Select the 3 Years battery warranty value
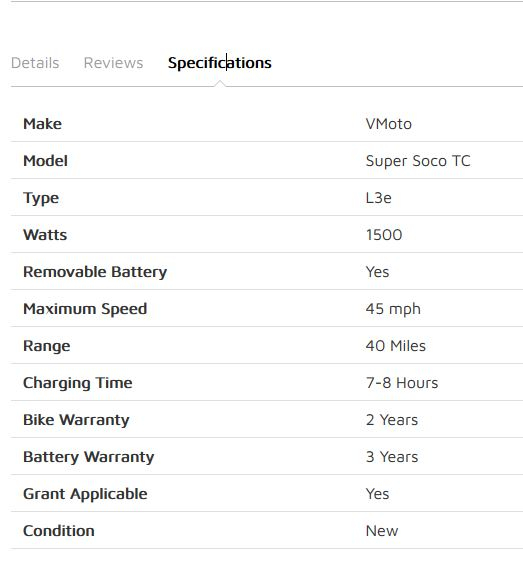This screenshot has height=578, width=523. (392, 457)
